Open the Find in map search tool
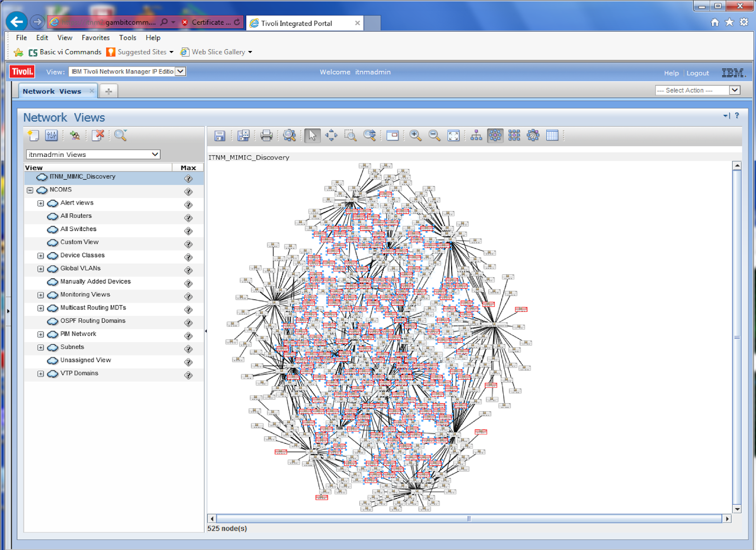 [290, 136]
